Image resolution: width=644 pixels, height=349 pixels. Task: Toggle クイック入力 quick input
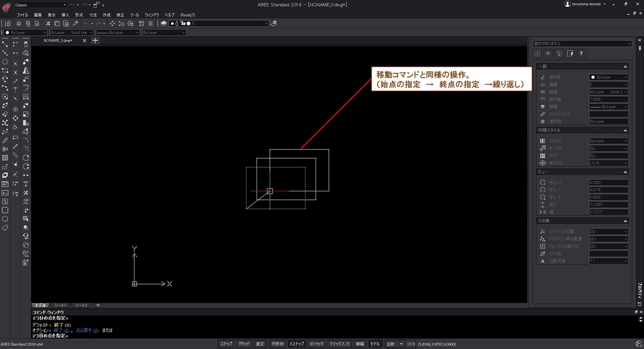coord(339,344)
